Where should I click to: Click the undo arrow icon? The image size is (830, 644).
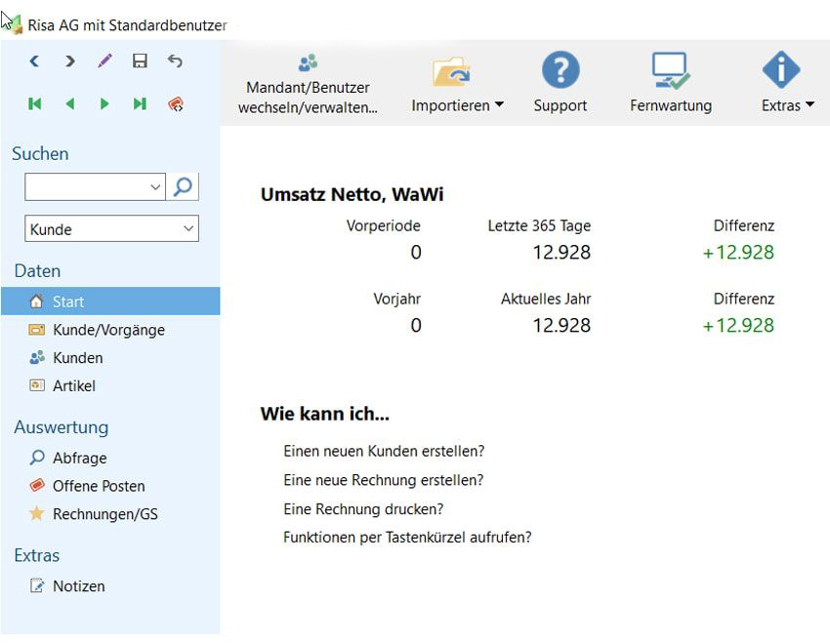tap(175, 61)
